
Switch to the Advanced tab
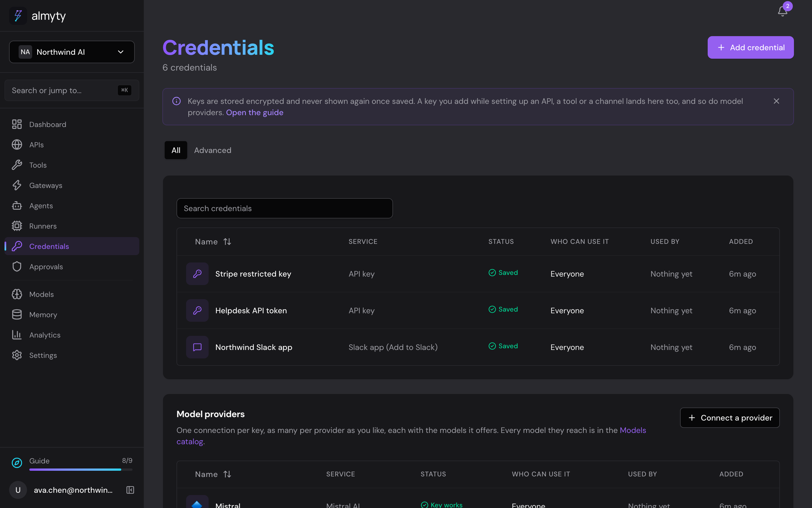click(x=213, y=150)
